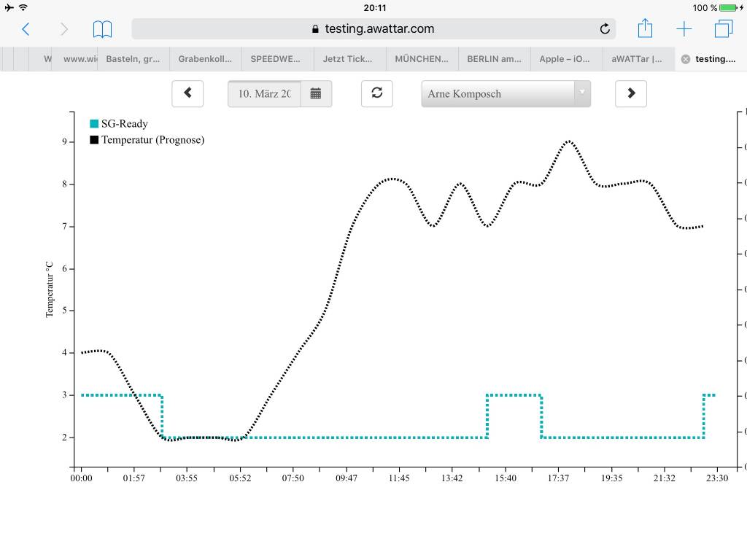
Task: Open the MÜNCHEN... tab
Action: pyautogui.click(x=422, y=59)
